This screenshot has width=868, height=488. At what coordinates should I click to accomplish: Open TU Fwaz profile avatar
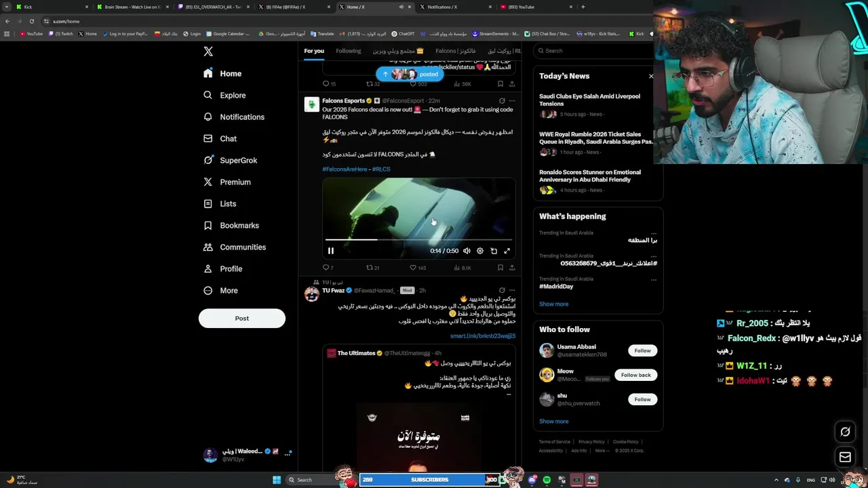(312, 293)
